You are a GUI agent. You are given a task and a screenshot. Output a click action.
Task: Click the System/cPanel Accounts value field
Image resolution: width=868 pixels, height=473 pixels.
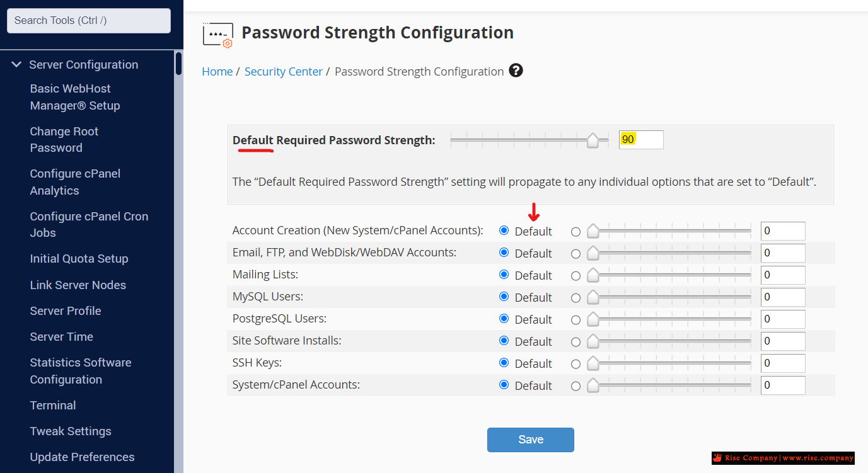coord(782,385)
